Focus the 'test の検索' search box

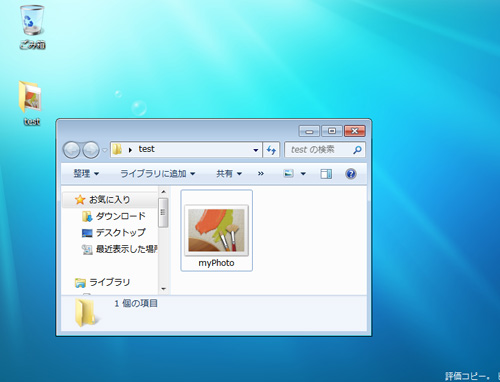(x=325, y=150)
